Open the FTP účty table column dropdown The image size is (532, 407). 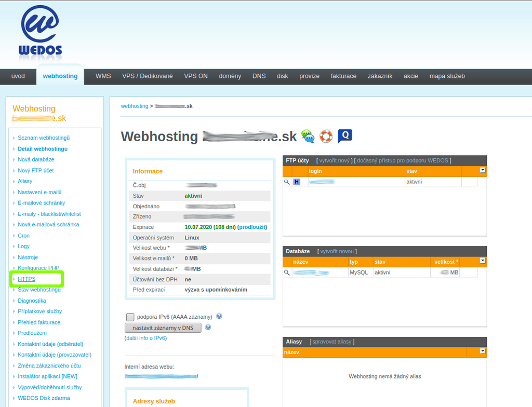pos(483,170)
